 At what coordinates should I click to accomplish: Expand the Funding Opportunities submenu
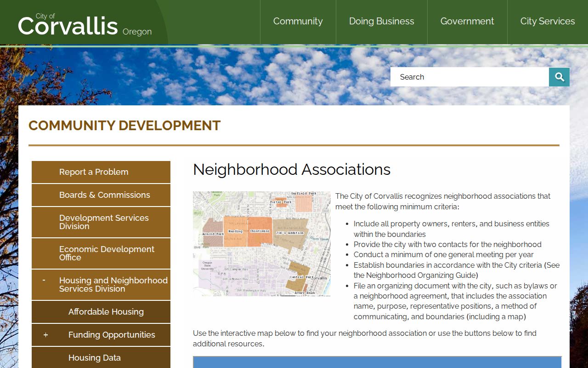45,335
